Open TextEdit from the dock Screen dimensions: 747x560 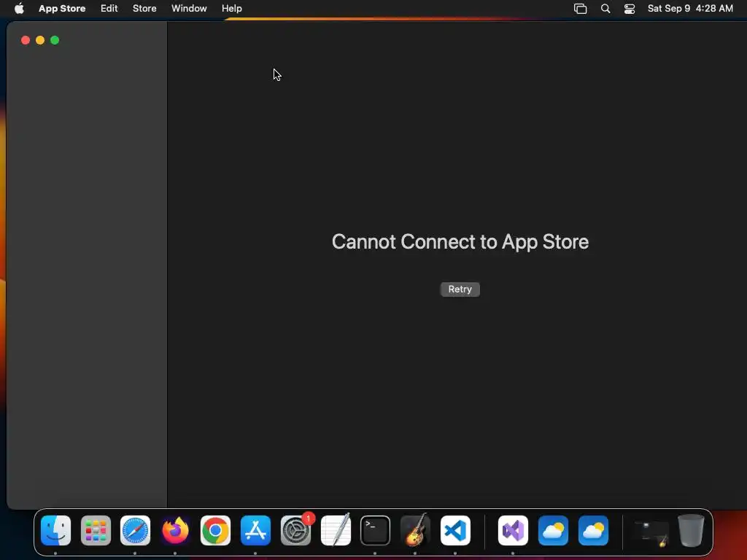tap(336, 531)
